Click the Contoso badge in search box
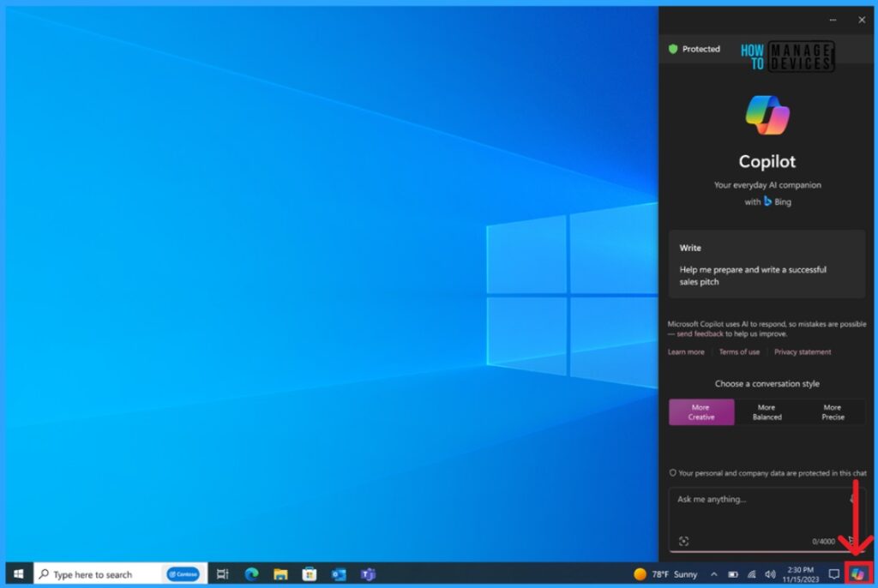 [183, 574]
